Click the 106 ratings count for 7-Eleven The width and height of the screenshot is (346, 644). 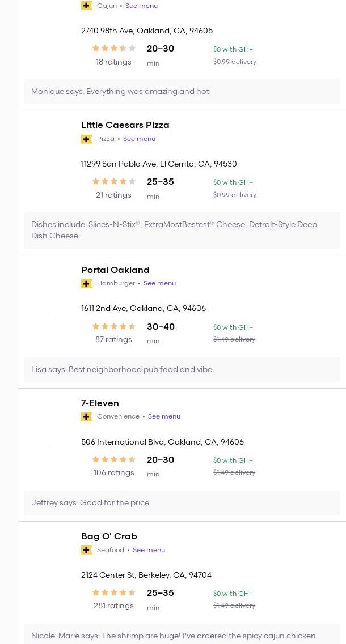113,473
